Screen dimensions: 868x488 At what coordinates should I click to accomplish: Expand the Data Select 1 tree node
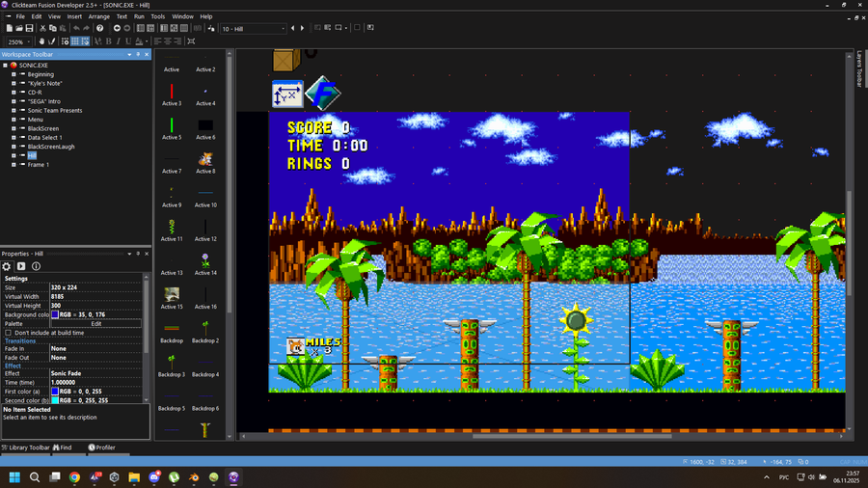(14, 138)
